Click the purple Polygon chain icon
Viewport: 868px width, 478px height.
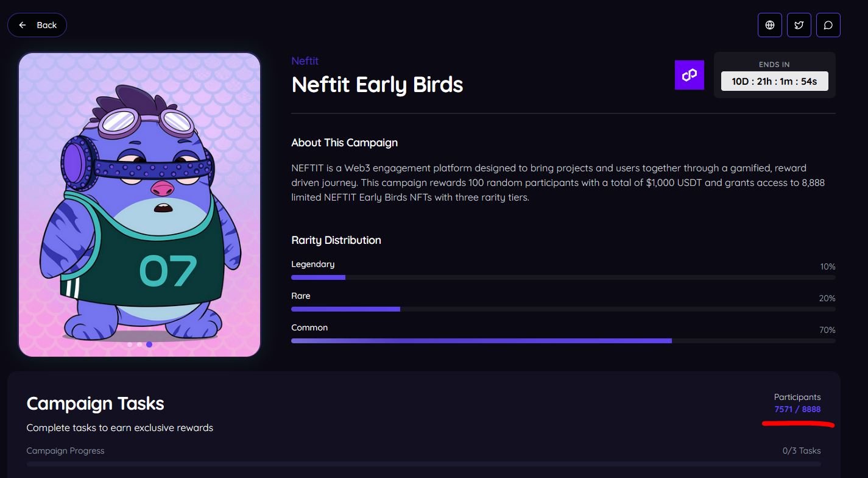690,75
